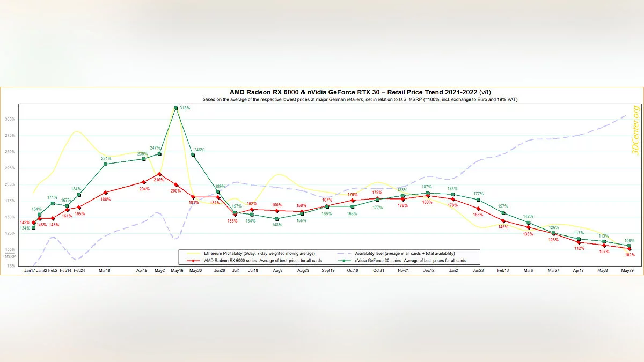Click the 247% label near May2

tap(155, 147)
